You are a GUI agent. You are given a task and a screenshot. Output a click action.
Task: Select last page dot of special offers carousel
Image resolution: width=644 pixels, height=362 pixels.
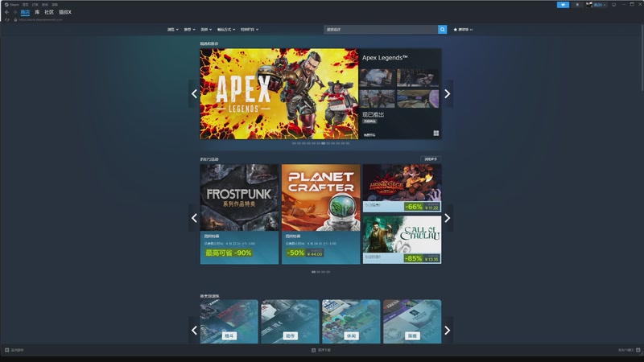328,272
